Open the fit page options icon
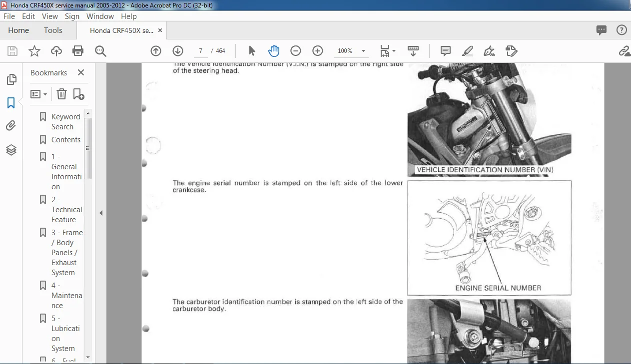This screenshot has width=631, height=364. click(388, 51)
